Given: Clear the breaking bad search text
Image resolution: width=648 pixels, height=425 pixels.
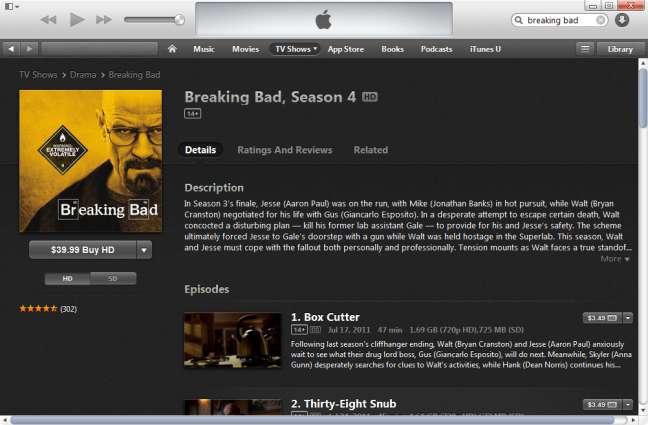Looking at the screenshot, I should click(x=600, y=20).
